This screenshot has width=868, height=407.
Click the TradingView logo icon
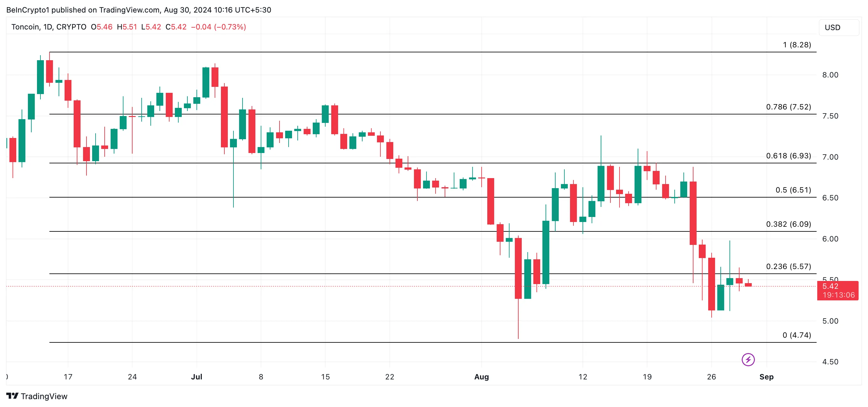[13, 396]
